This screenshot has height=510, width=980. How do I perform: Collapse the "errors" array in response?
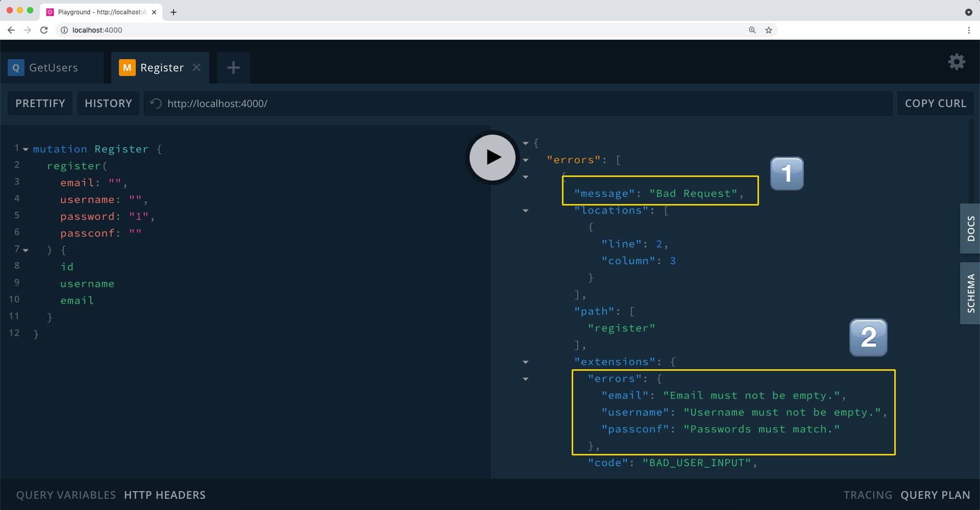tap(526, 160)
